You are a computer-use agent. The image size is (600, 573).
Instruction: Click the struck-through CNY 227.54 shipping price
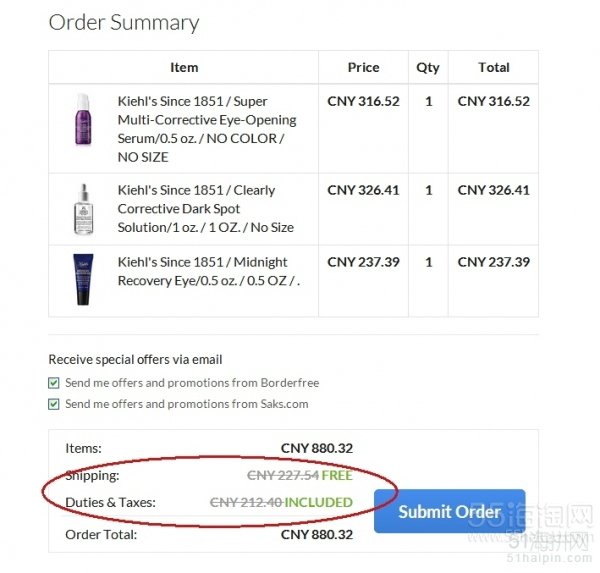[x=282, y=475]
